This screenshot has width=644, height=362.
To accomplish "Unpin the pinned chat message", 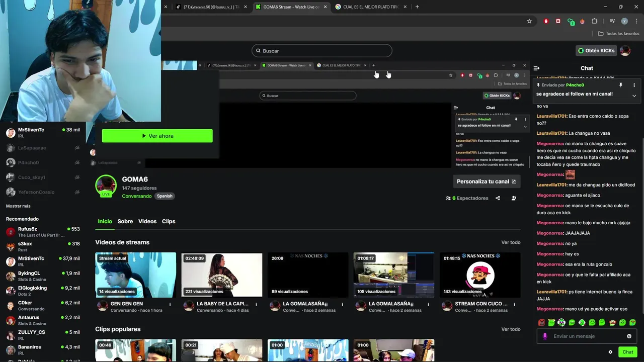I will (621, 85).
